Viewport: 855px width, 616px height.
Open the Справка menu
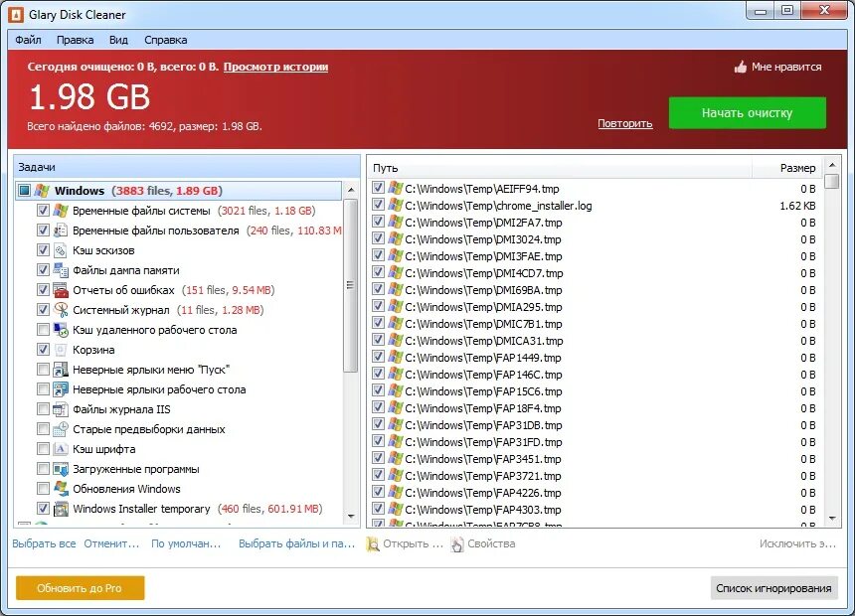[166, 40]
